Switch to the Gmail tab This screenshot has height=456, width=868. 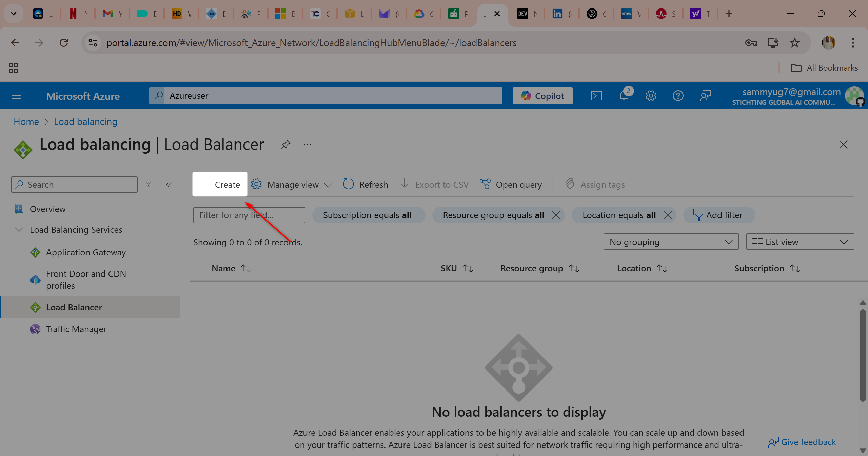click(113, 14)
